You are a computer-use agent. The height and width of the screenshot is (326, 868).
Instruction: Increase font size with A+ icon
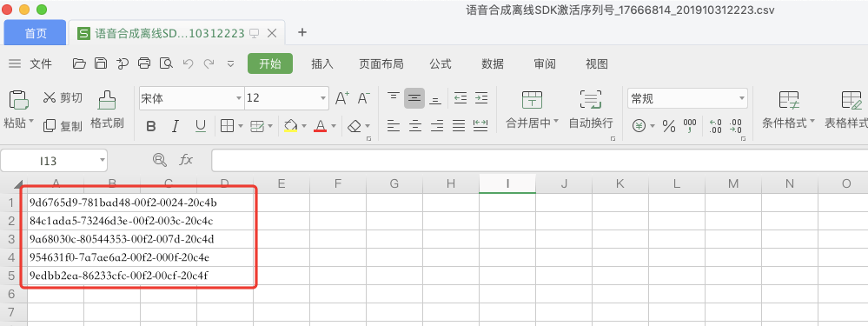tap(342, 98)
